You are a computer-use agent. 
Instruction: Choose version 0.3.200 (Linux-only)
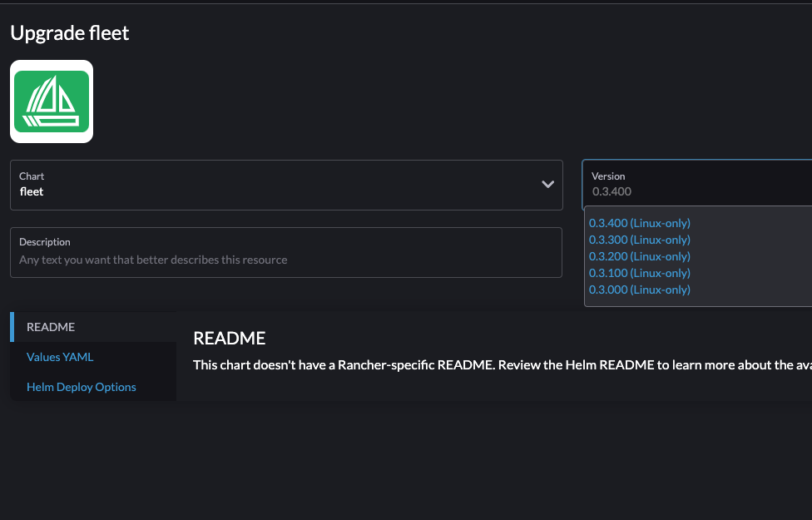(x=639, y=256)
